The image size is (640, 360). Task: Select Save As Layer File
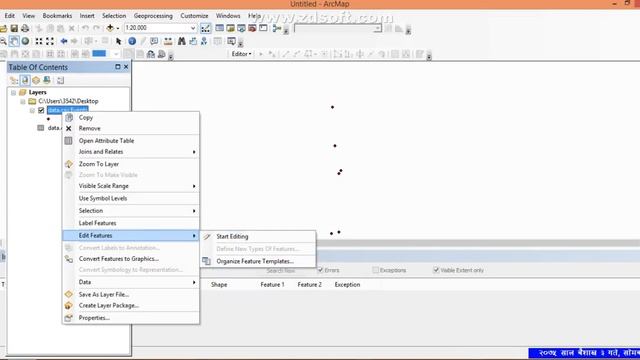click(131, 295)
